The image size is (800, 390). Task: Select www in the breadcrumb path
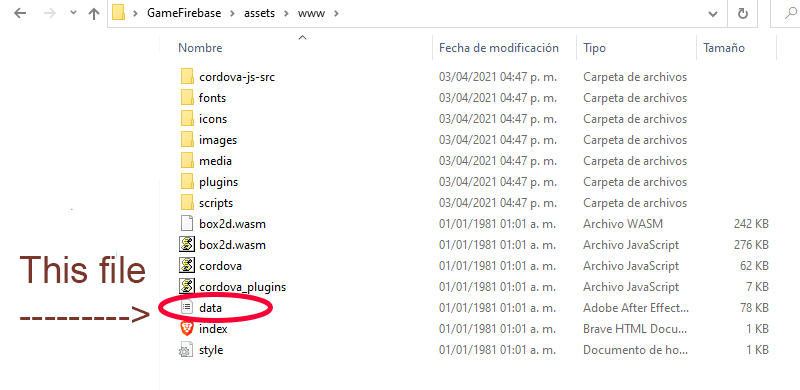tap(311, 14)
